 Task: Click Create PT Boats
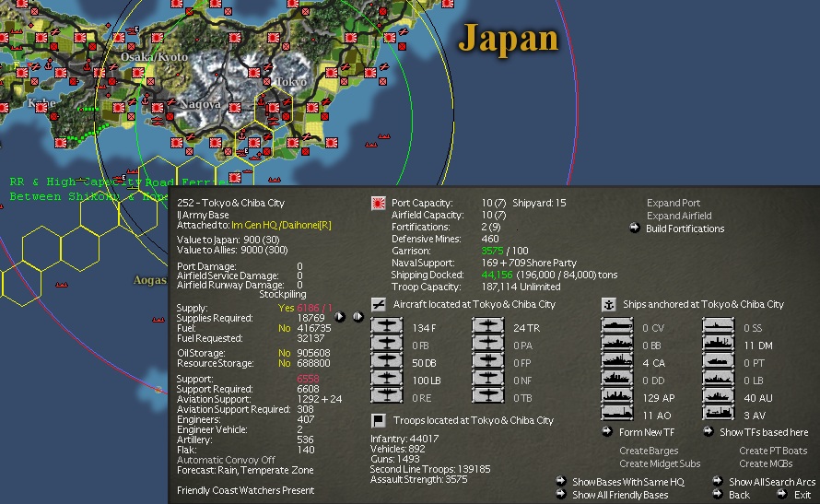point(773,451)
